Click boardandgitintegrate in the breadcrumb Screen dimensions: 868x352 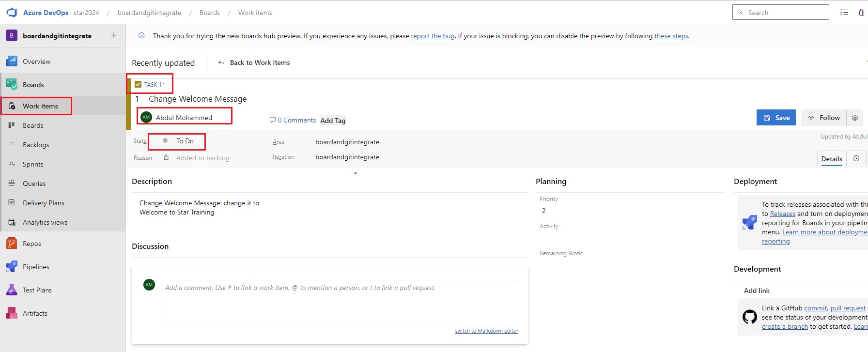tap(149, 13)
